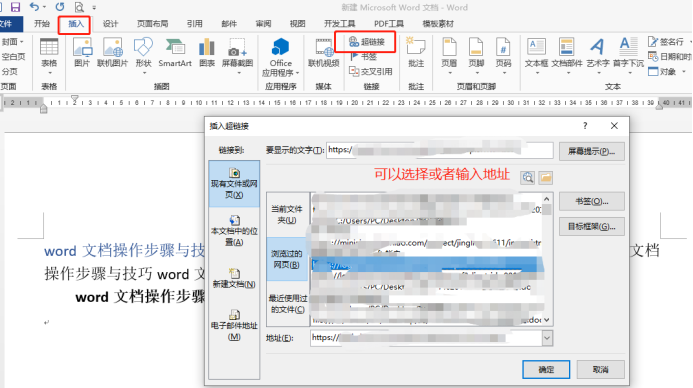Insert page break (分页)
This screenshot has height=388, width=693.
click(9, 71)
